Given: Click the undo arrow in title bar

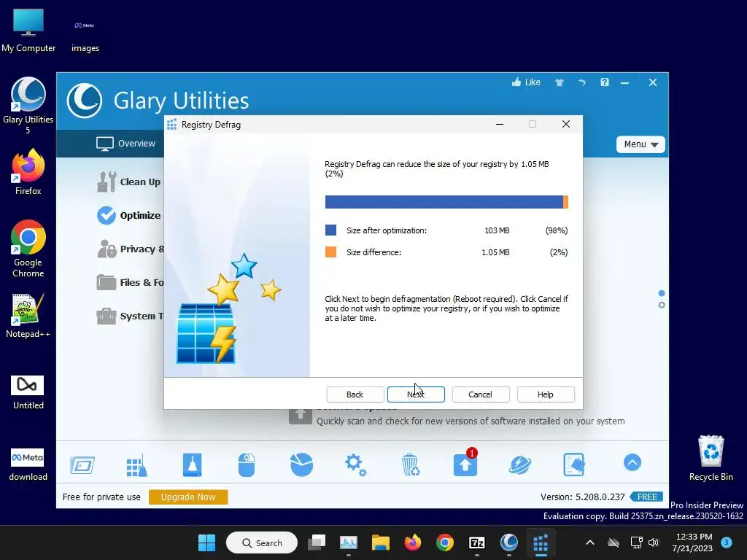Looking at the screenshot, I should (x=581, y=82).
